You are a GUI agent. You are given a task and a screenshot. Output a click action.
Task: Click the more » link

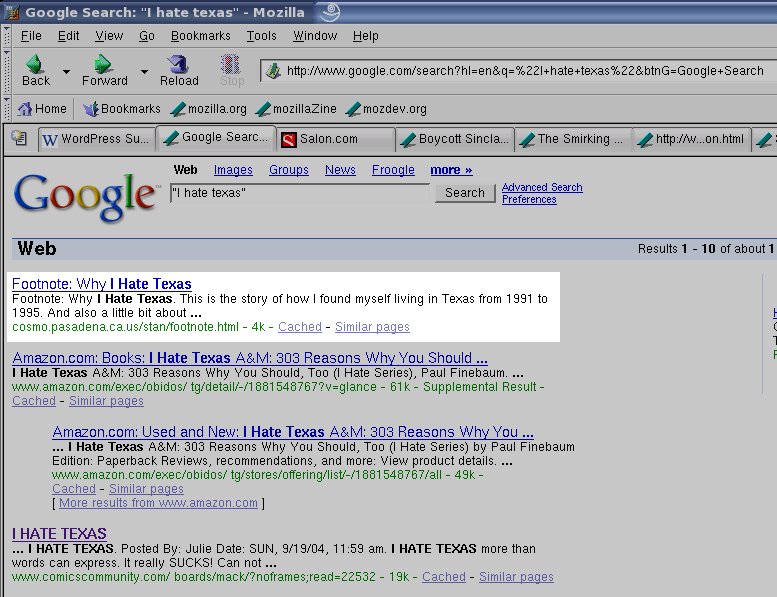click(x=451, y=170)
